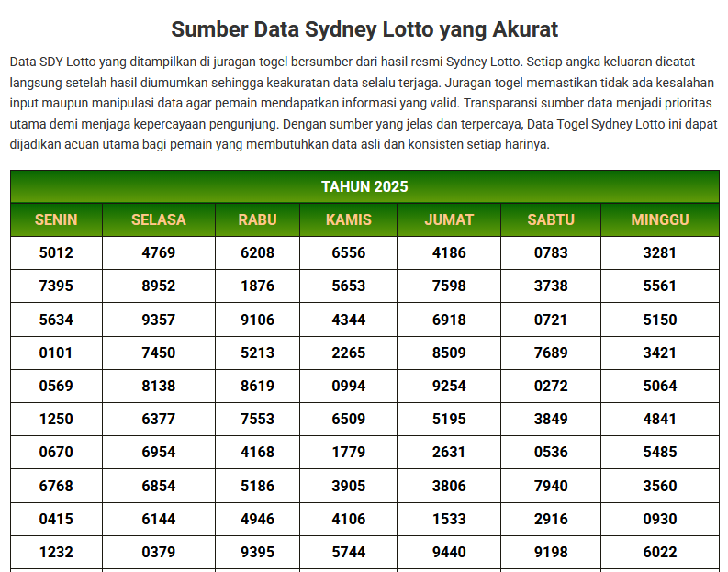This screenshot has height=572, width=728.
Task: Click the cell with 1250
Action: click(56, 419)
